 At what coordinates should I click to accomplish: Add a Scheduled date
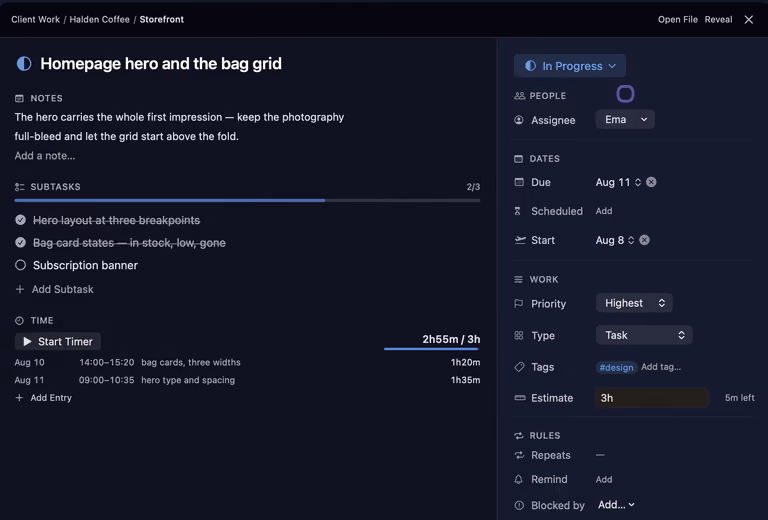pos(604,211)
